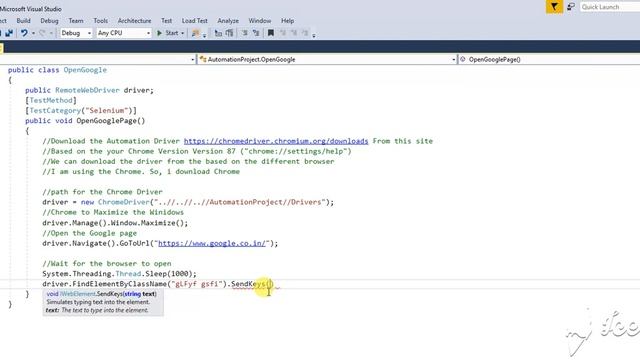Screen dimensions: 640x360
Task: Click the "gLFyf gsfi" string literal
Action: pos(196,284)
